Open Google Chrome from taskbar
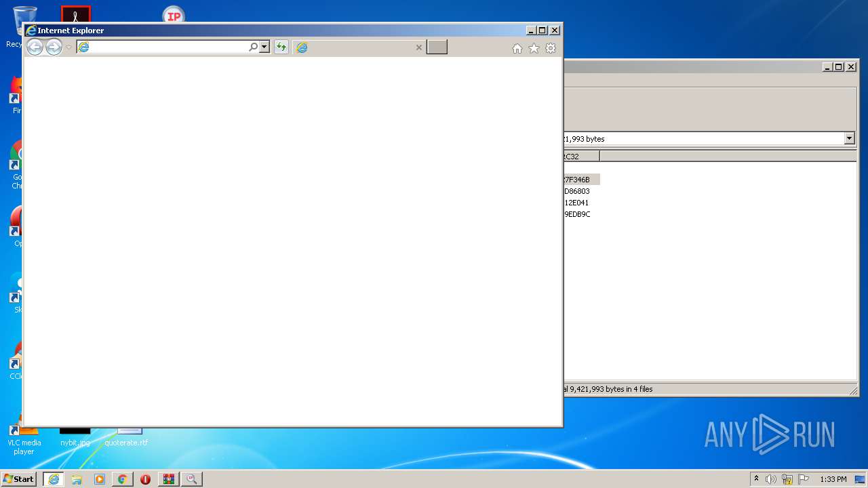Viewport: 868px width, 488px height. click(122, 479)
